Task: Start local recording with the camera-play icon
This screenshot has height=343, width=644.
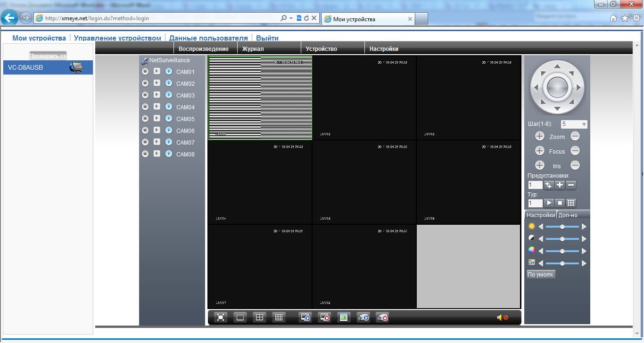Action: (363, 318)
